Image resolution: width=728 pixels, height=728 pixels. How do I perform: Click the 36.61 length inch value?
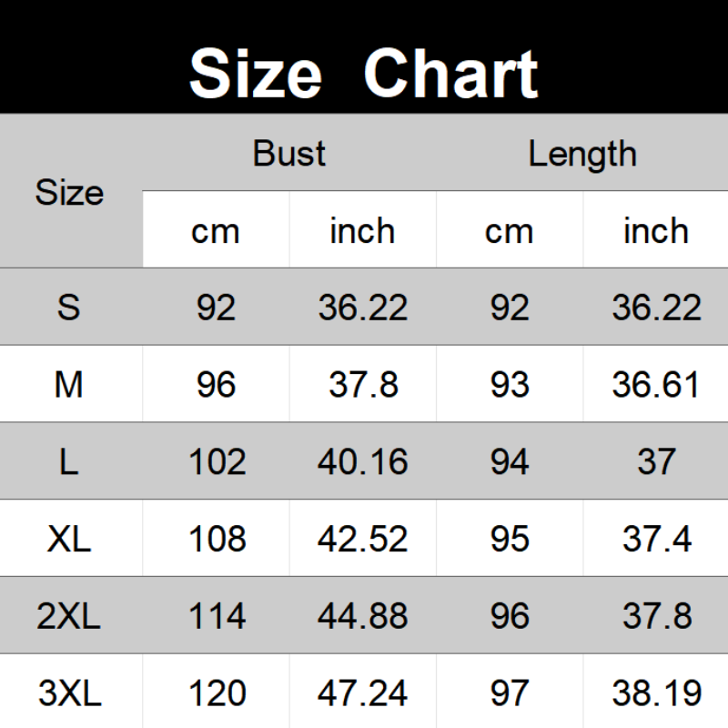pos(656,385)
